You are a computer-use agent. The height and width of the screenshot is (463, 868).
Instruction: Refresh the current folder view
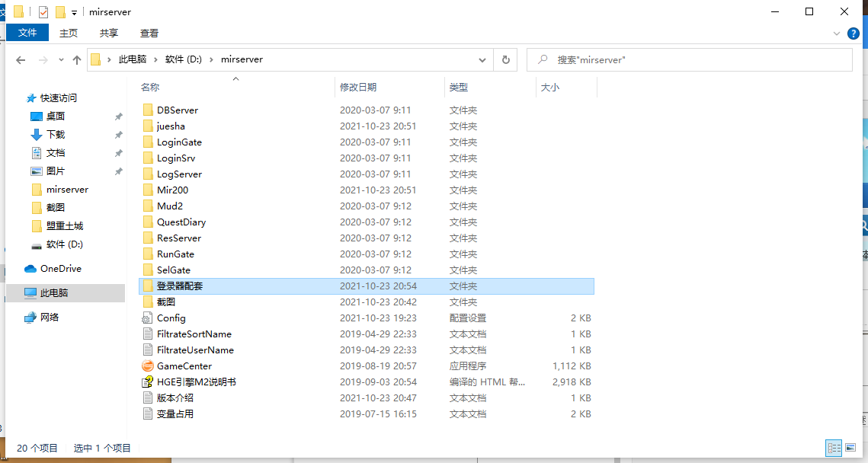[x=505, y=59]
